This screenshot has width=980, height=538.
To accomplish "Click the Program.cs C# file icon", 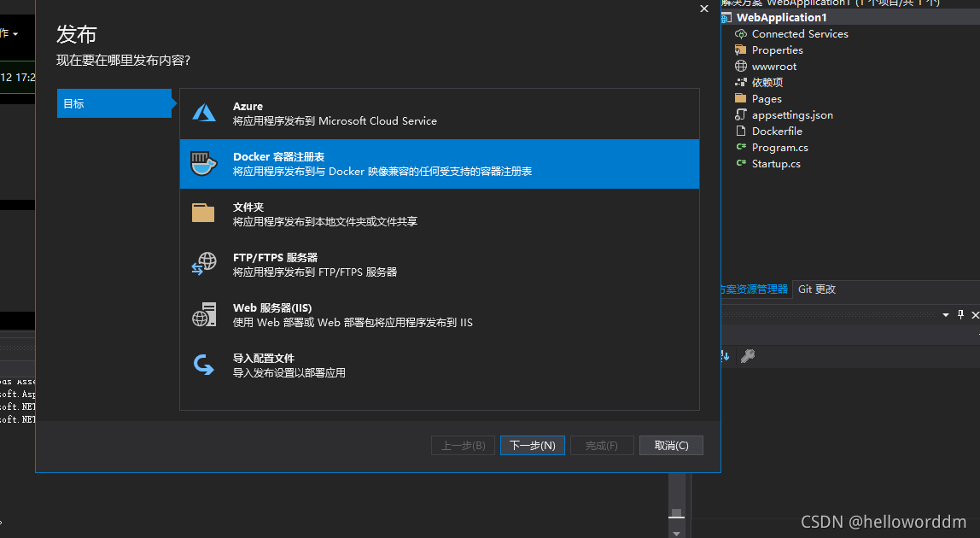I will pos(741,148).
